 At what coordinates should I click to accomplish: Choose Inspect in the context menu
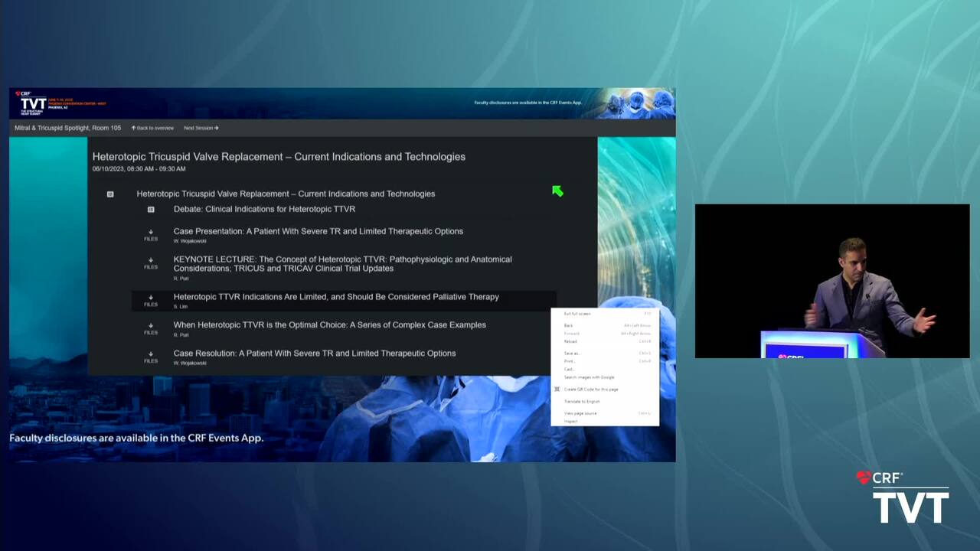[605, 422]
